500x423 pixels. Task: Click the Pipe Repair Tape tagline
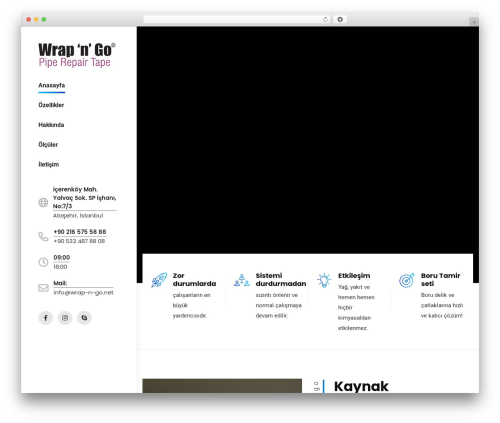[x=74, y=62]
